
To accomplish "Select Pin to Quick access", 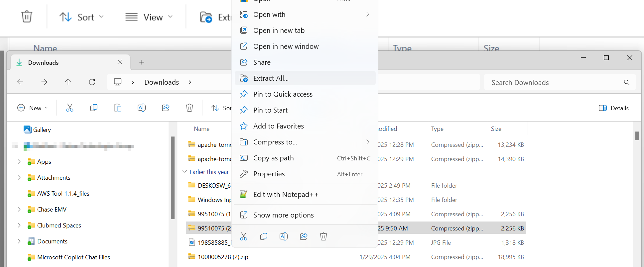I will 305,94.
